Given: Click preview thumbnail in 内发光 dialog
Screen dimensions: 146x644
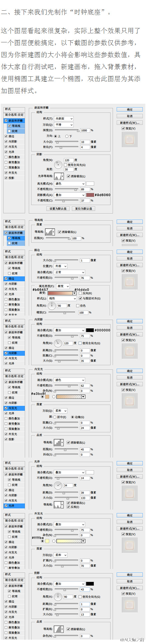Looking at the screenshot, I should pos(130,402).
